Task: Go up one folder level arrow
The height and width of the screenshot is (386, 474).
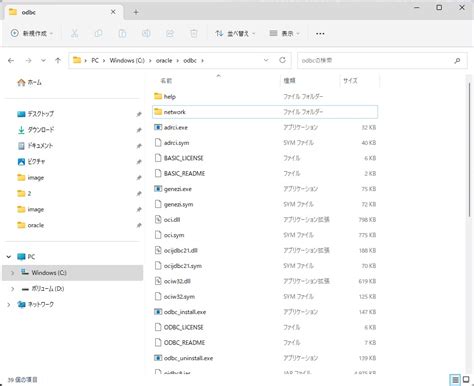Action: pyautogui.click(x=58, y=60)
